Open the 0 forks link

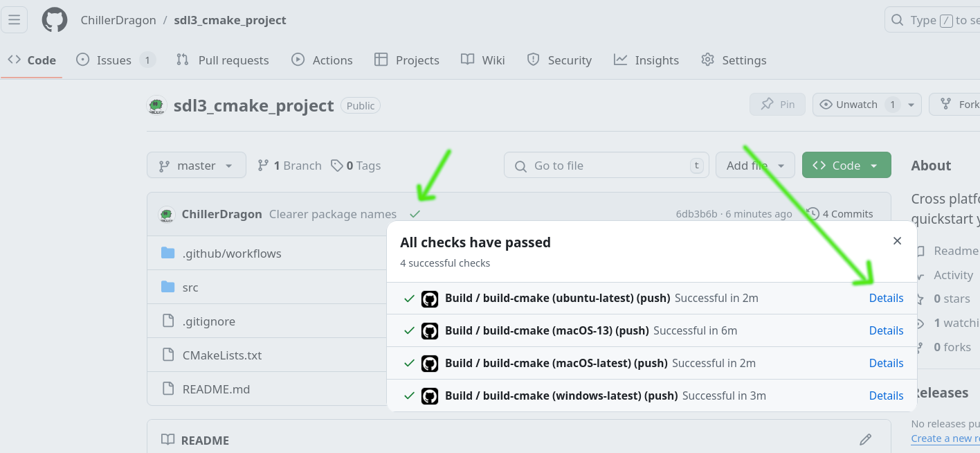[x=952, y=347]
